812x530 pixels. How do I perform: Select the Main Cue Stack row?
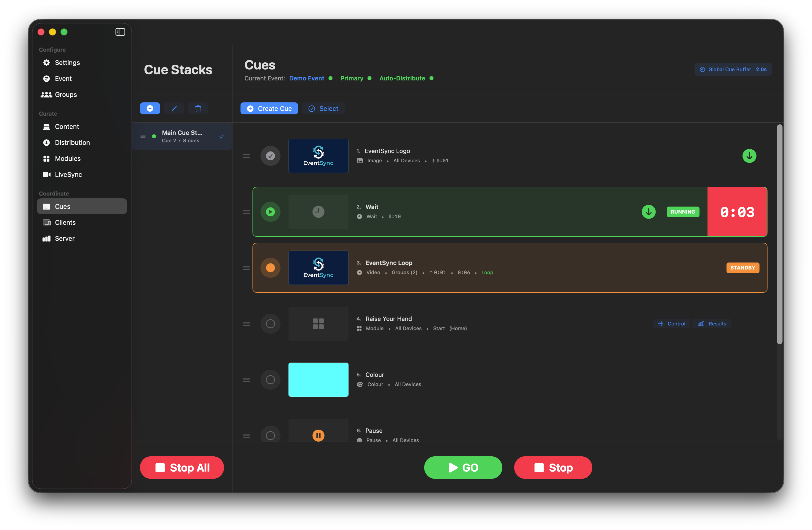182,137
